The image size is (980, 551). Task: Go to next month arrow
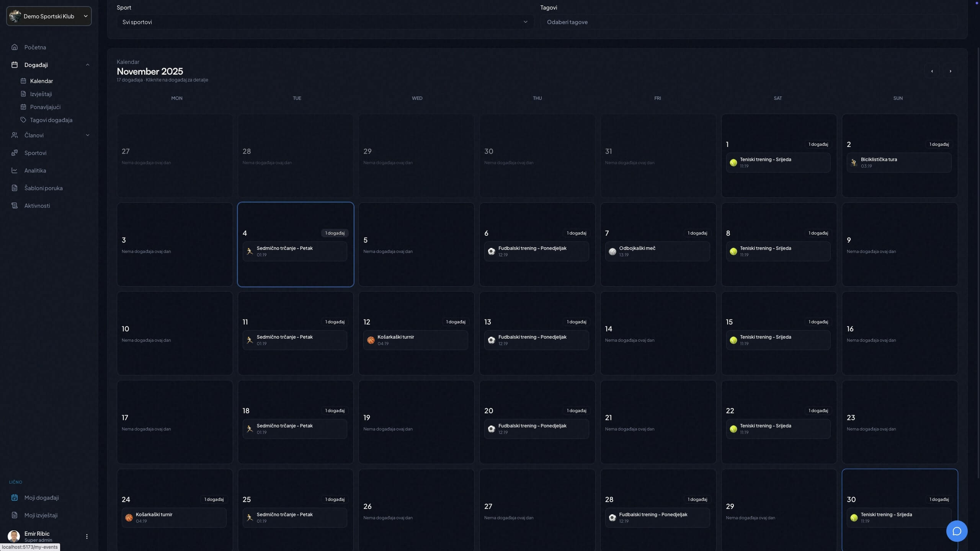tap(950, 71)
